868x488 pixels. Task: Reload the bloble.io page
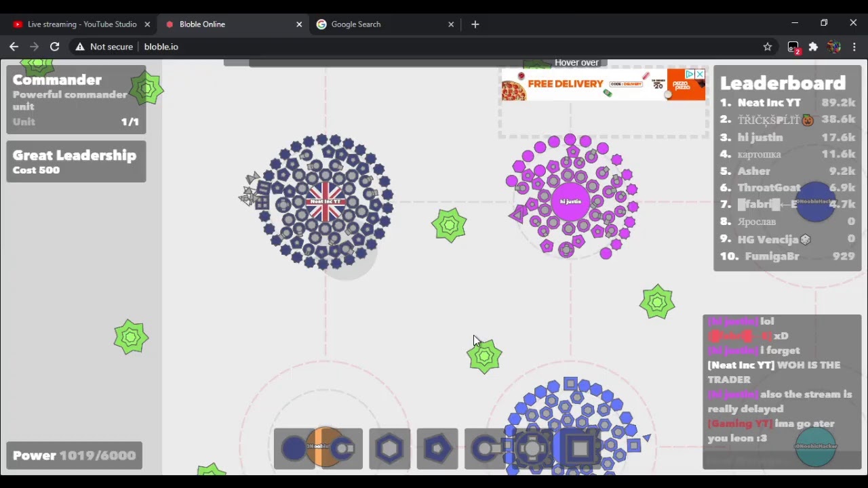point(55,47)
